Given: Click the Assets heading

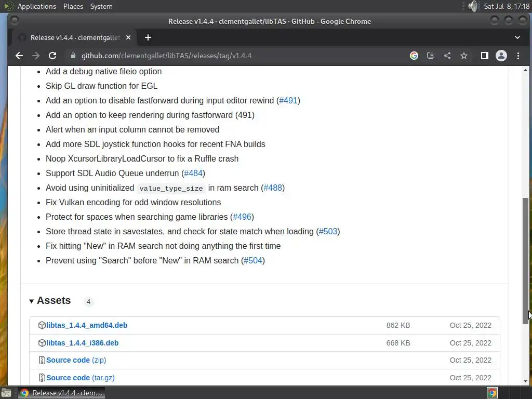Looking at the screenshot, I should click(x=54, y=301).
